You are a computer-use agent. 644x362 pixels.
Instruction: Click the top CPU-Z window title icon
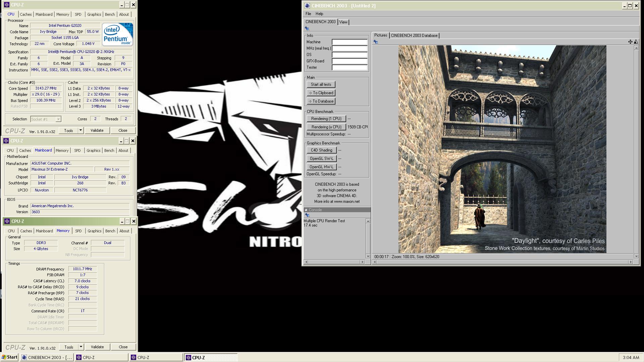(x=7, y=5)
